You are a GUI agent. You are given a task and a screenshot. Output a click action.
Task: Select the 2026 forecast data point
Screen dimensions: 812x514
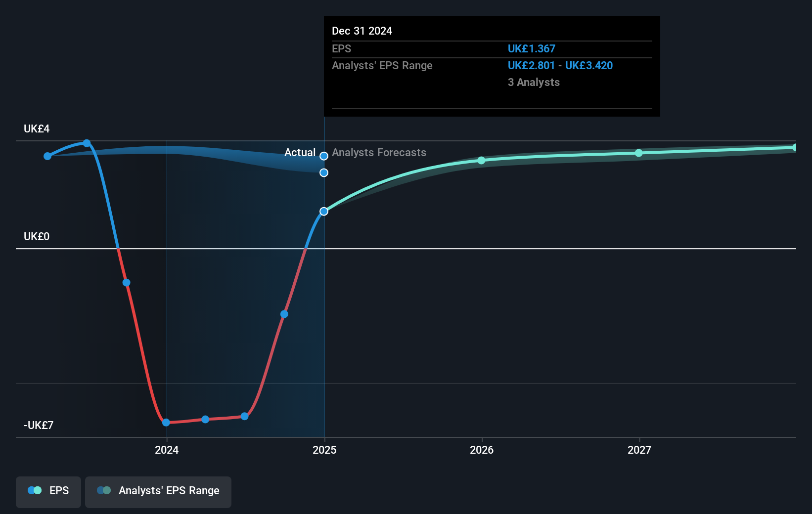482,161
